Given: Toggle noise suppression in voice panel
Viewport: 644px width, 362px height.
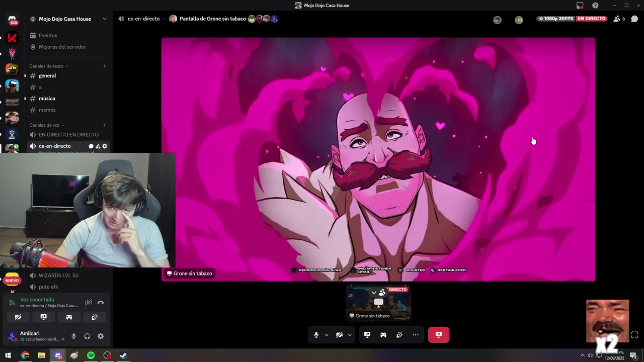Looking at the screenshot, I should click(x=89, y=303).
